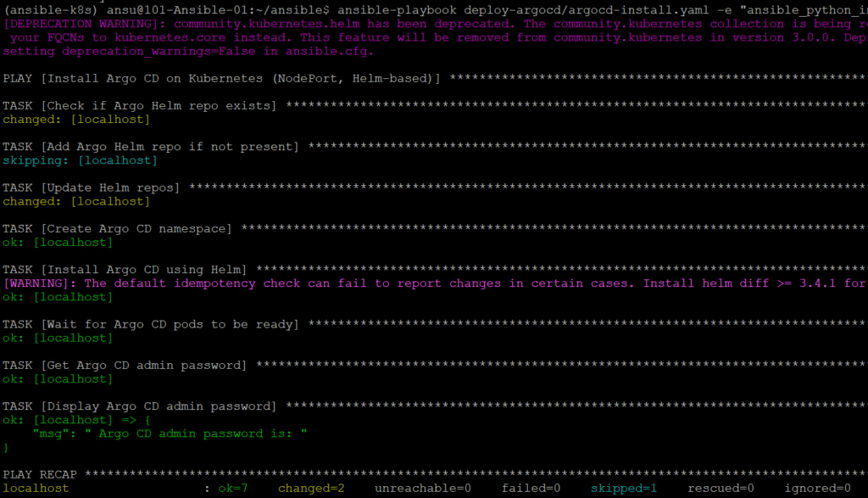Click the ok result of the Get Argo CD admin password task

click(x=58, y=379)
